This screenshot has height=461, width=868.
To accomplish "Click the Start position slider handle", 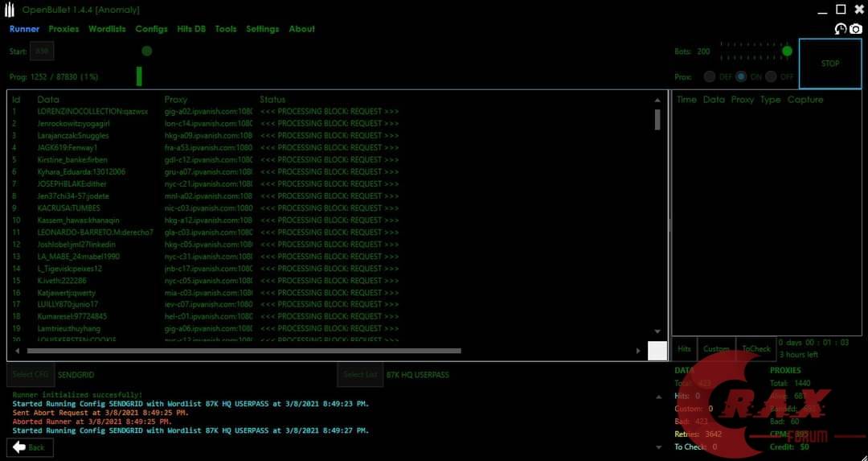I will (147, 51).
